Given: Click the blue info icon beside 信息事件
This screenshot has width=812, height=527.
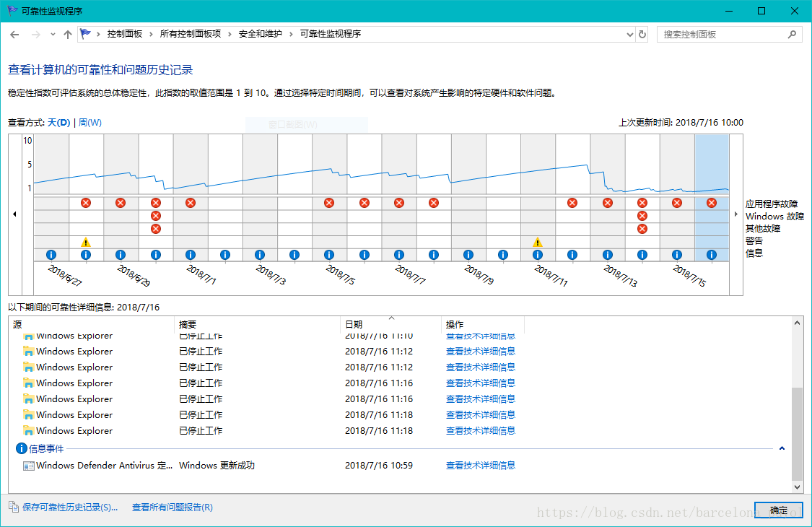Looking at the screenshot, I should point(21,448).
